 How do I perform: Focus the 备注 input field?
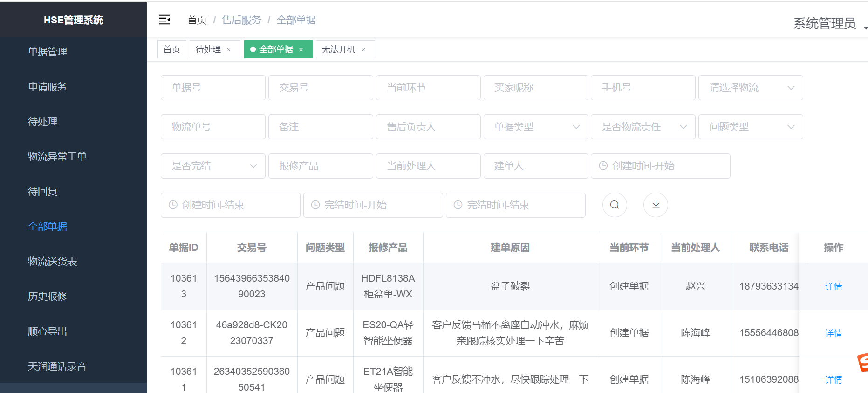321,127
